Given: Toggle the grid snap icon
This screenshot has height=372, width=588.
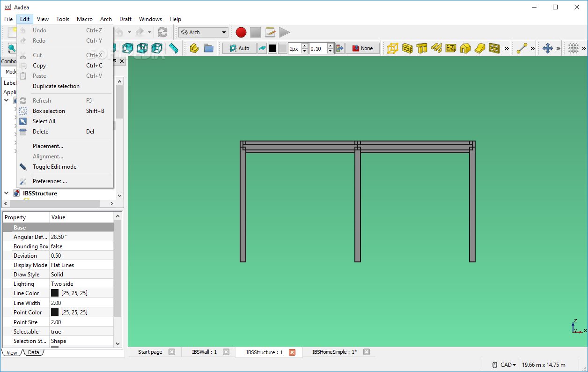Looking at the screenshot, I should point(573,48).
